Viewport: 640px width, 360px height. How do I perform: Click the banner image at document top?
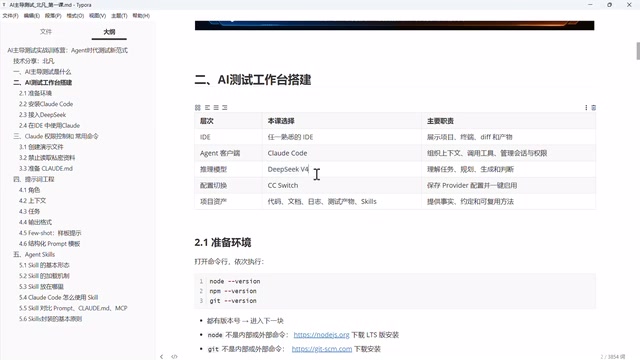(394, 25)
